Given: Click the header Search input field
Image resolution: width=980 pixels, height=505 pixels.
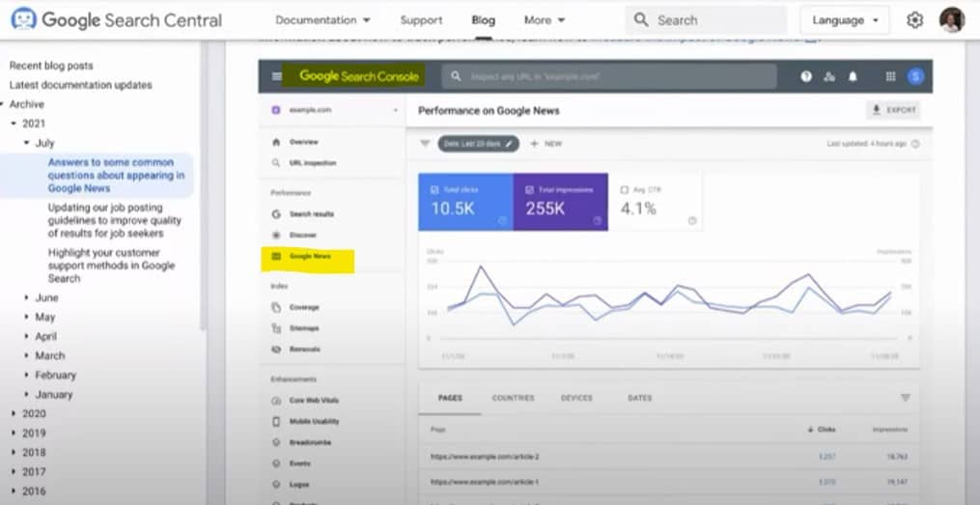Looking at the screenshot, I should pos(706,20).
